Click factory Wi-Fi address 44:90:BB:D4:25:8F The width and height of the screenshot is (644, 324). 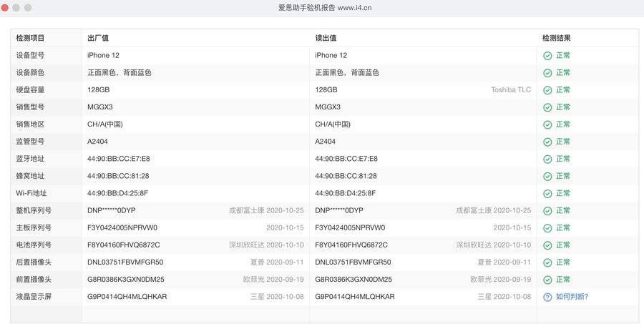(x=118, y=193)
